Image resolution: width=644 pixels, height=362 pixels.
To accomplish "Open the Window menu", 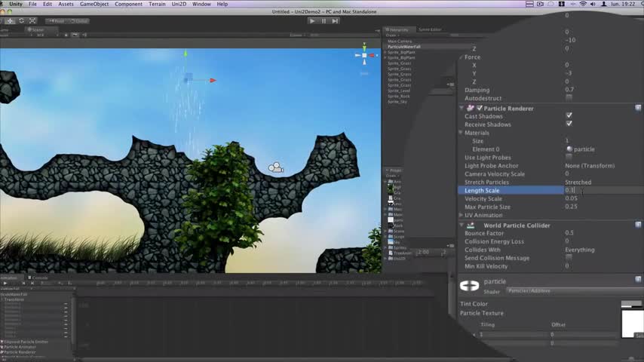I will point(201,4).
